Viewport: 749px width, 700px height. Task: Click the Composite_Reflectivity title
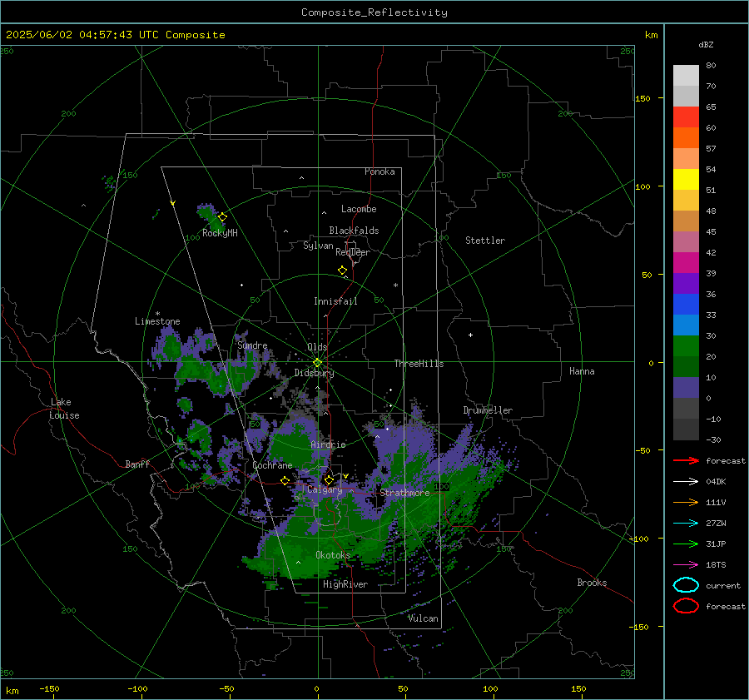pyautogui.click(x=374, y=12)
